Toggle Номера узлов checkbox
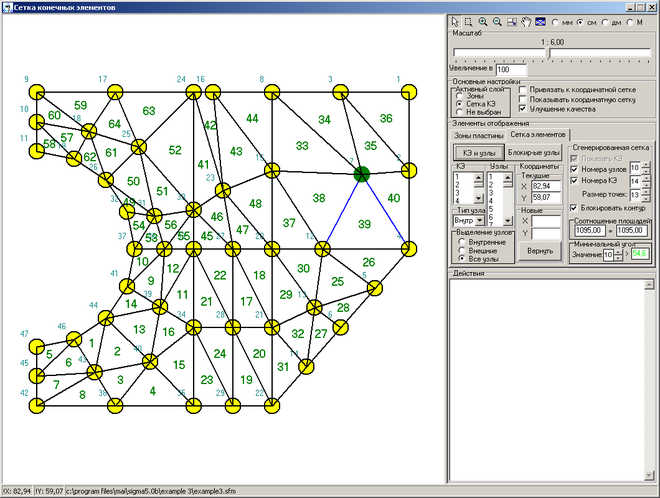The width and height of the screenshot is (660, 498). 574,169
